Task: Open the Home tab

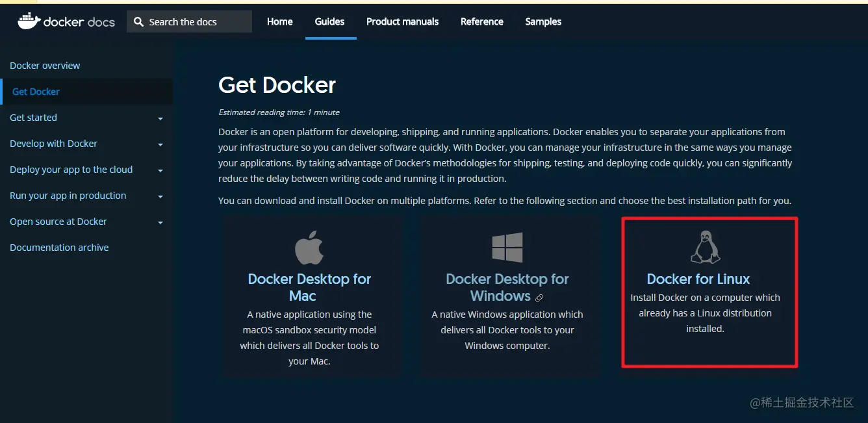Action: click(x=279, y=21)
